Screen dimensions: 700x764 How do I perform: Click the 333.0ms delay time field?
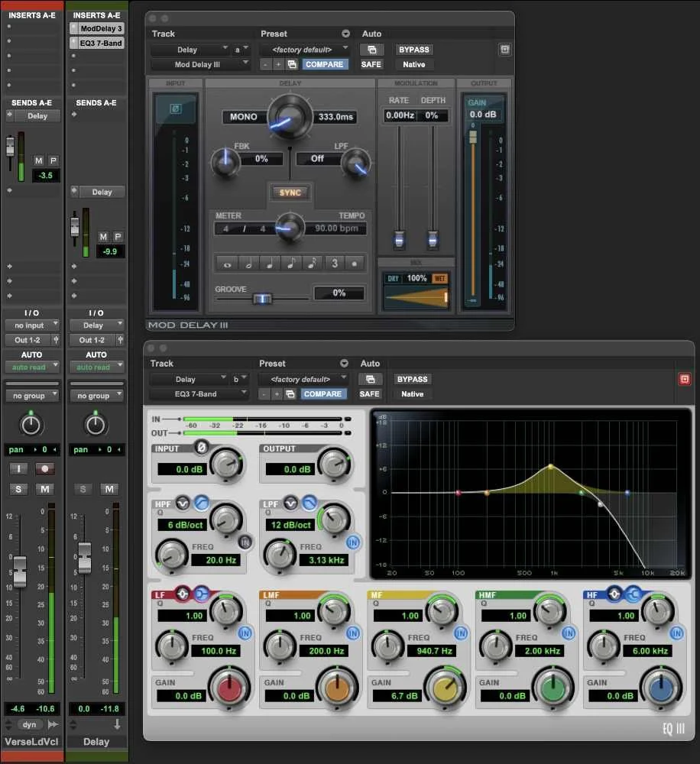tap(336, 117)
